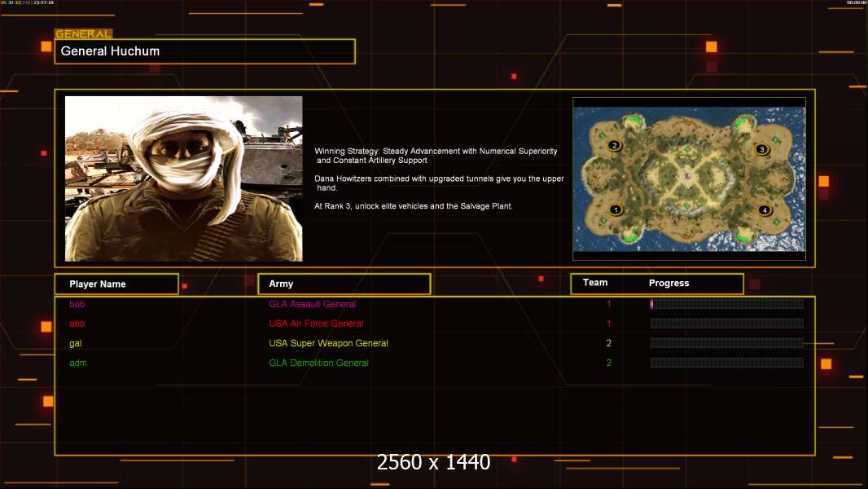Click the GENERAL label tab
868x489 pixels.
click(x=84, y=33)
